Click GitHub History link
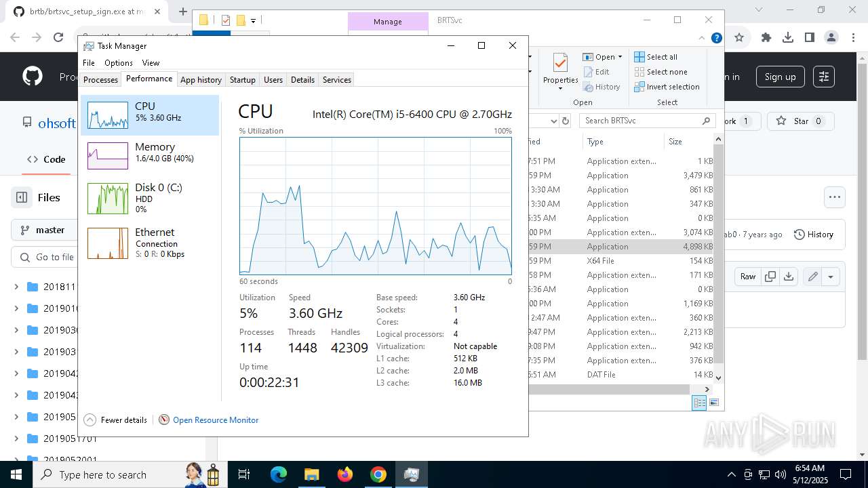The image size is (868, 488). tap(813, 235)
